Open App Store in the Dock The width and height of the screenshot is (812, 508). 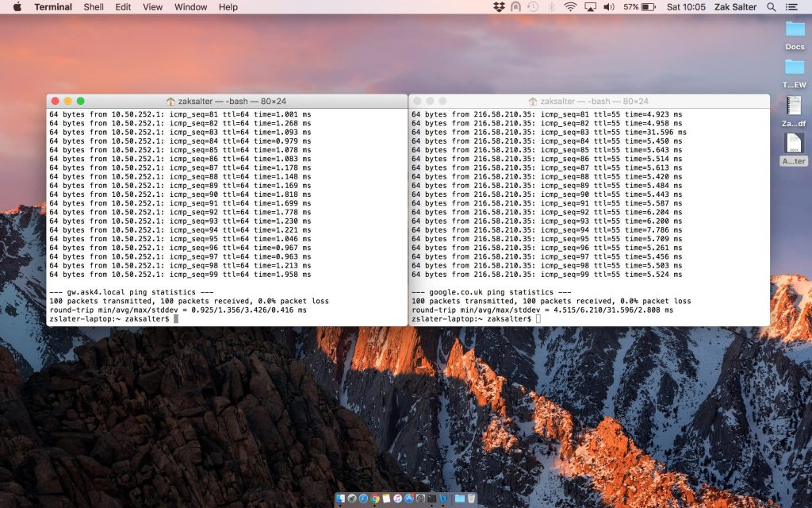(x=409, y=498)
